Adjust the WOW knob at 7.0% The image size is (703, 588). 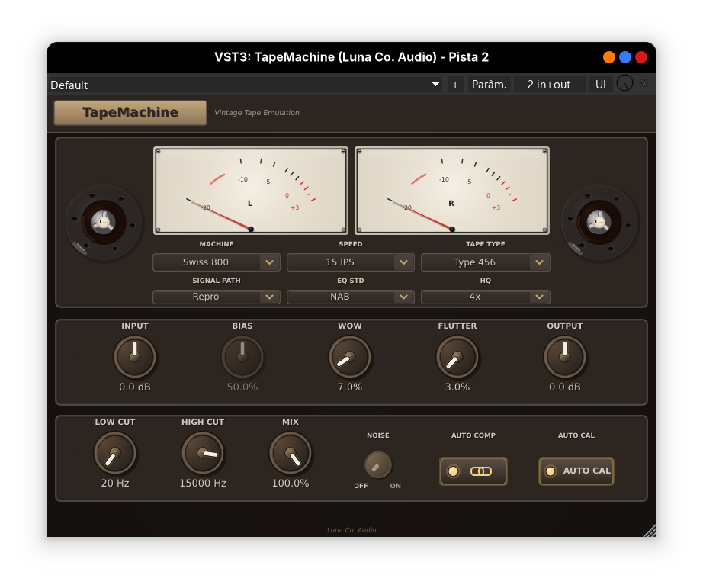click(350, 356)
